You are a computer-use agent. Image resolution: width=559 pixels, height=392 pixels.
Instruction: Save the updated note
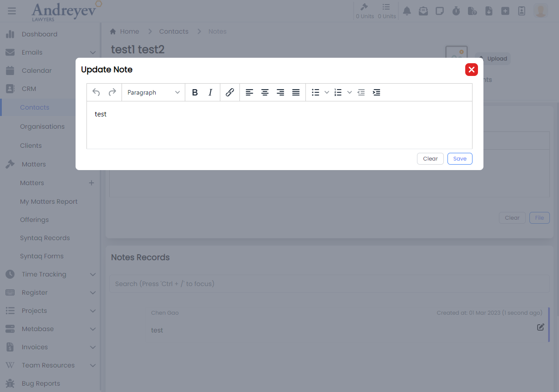[460, 159]
